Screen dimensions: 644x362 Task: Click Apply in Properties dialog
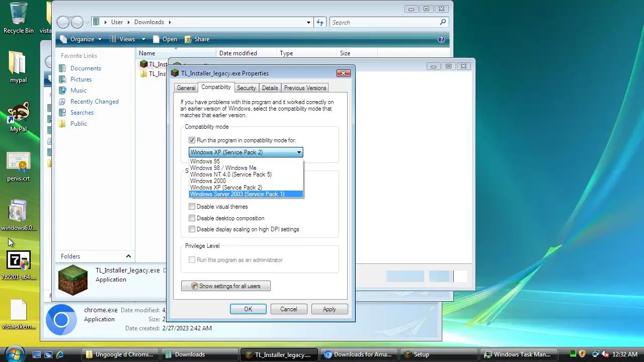tap(330, 309)
